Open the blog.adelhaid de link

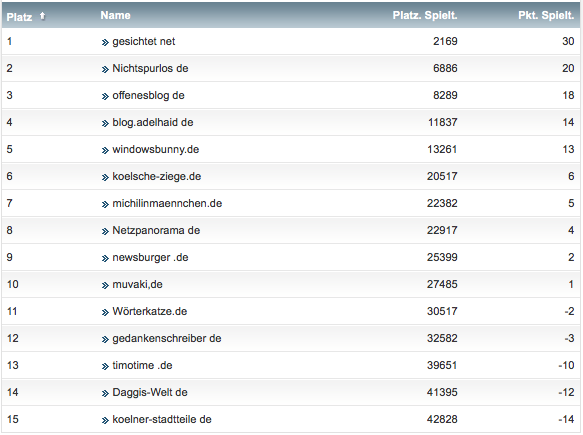click(x=153, y=122)
